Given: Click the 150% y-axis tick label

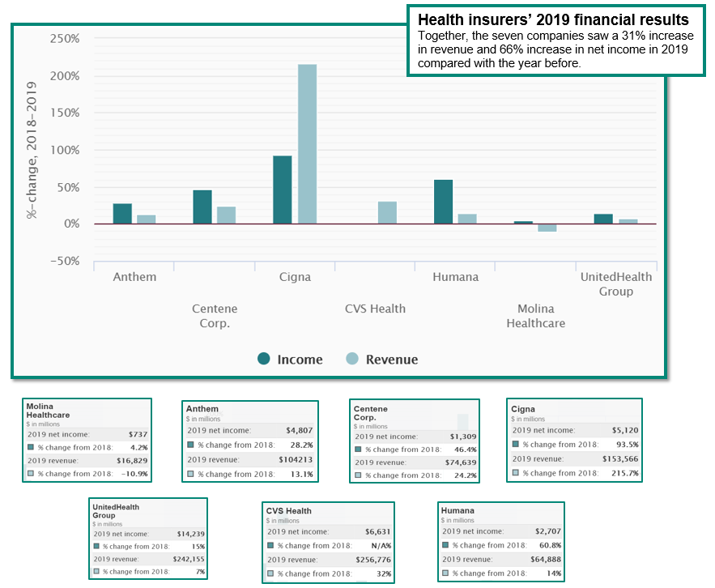Looking at the screenshot, I should click(65, 113).
